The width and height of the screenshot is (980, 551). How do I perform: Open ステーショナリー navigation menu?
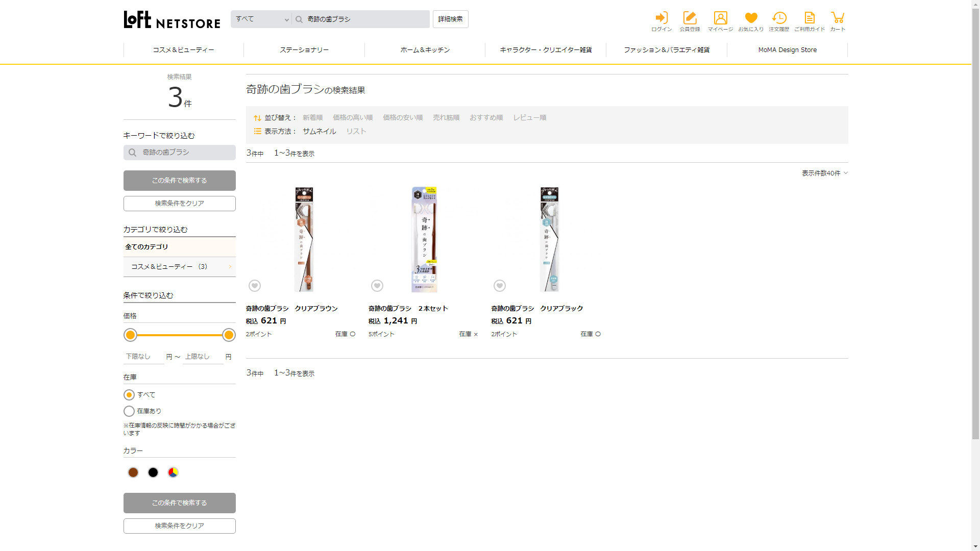click(304, 50)
